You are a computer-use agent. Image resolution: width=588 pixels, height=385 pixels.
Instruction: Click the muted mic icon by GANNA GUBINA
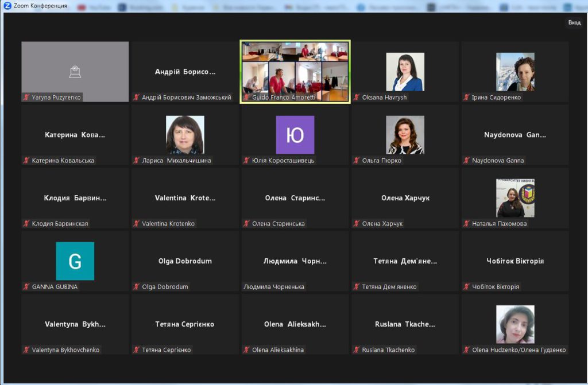pos(26,287)
